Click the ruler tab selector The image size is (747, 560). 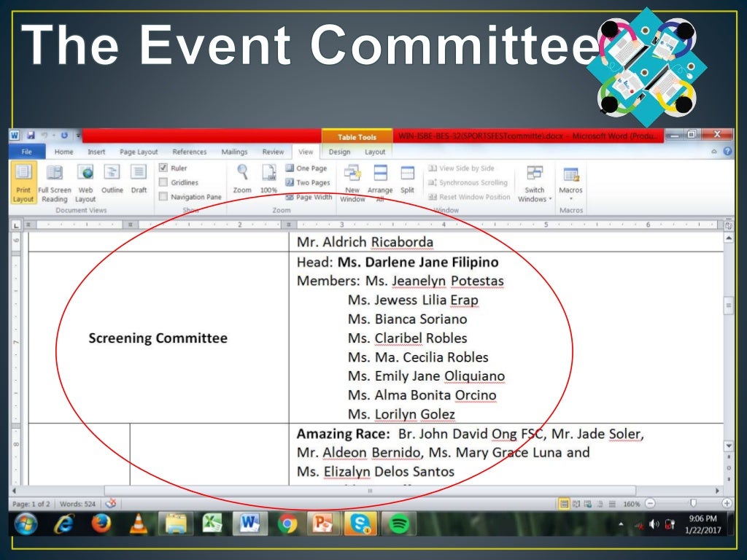pyautogui.click(x=16, y=225)
